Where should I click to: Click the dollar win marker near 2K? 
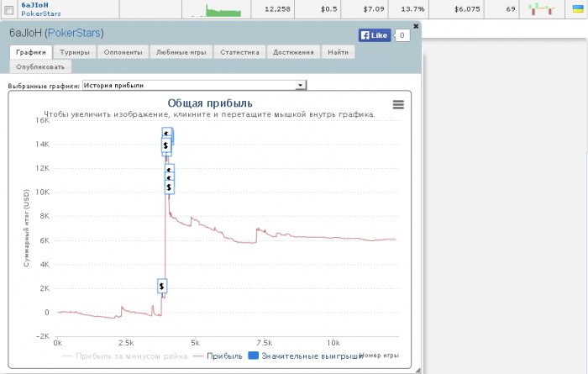[x=161, y=287]
